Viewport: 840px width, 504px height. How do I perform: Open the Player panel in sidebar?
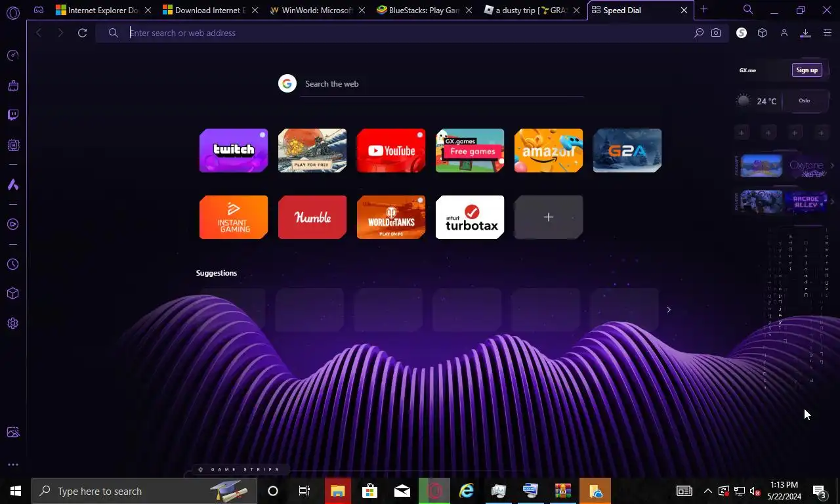click(12, 224)
